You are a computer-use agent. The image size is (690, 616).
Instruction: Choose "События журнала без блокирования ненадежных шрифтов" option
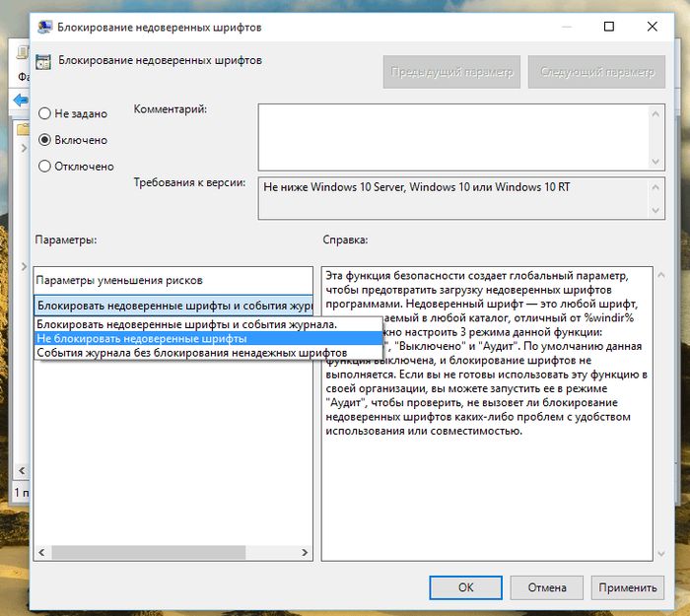click(x=208, y=353)
